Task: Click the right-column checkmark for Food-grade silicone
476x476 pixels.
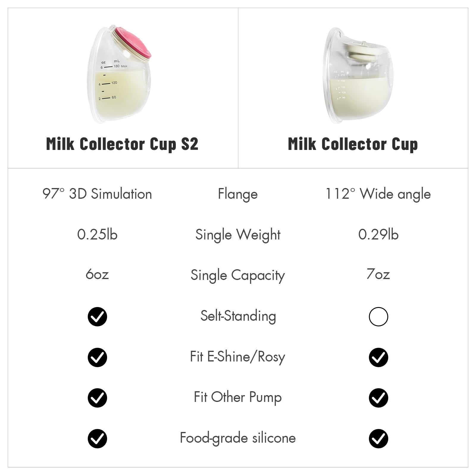Action: click(378, 439)
